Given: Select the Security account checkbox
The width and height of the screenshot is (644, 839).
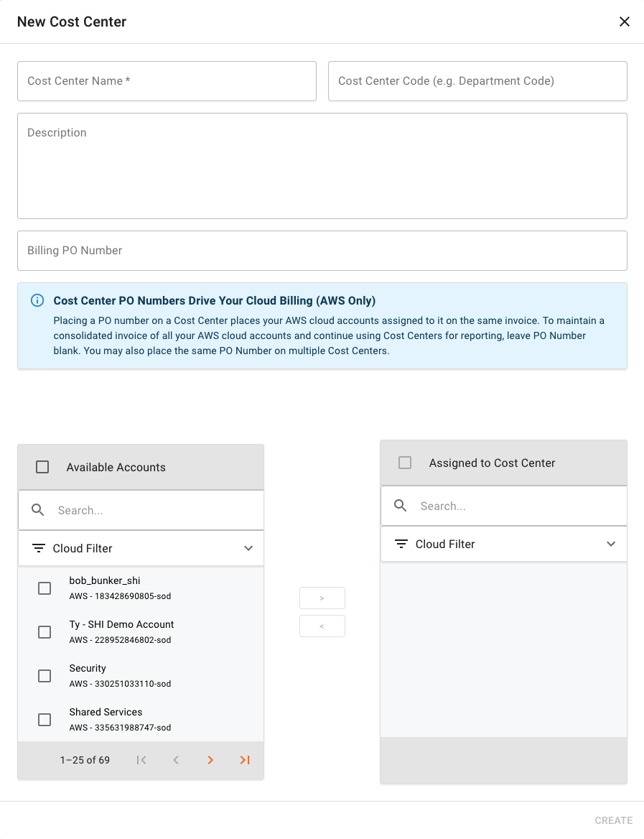Looking at the screenshot, I should click(45, 676).
